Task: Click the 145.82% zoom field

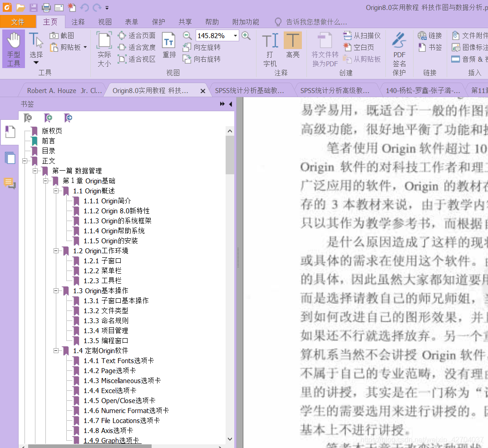Action: coord(214,36)
